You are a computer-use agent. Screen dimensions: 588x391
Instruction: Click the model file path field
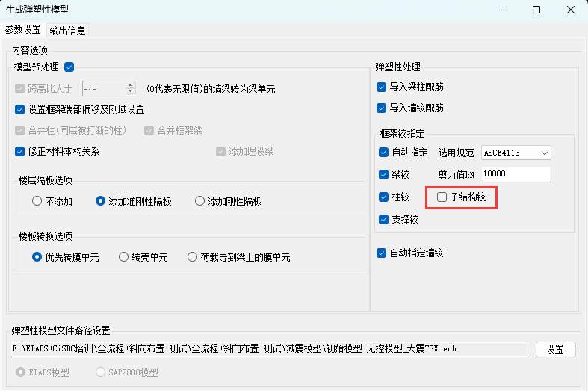[x=270, y=349]
